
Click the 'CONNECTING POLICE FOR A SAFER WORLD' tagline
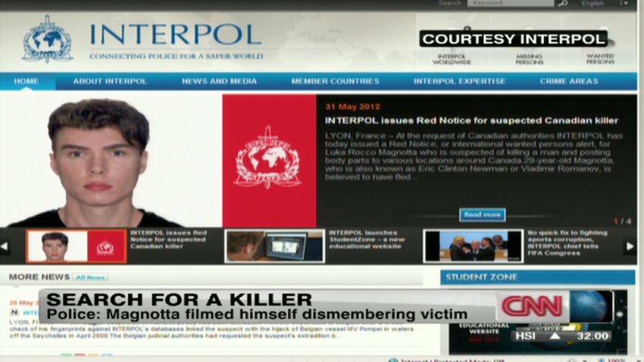pos(177,56)
